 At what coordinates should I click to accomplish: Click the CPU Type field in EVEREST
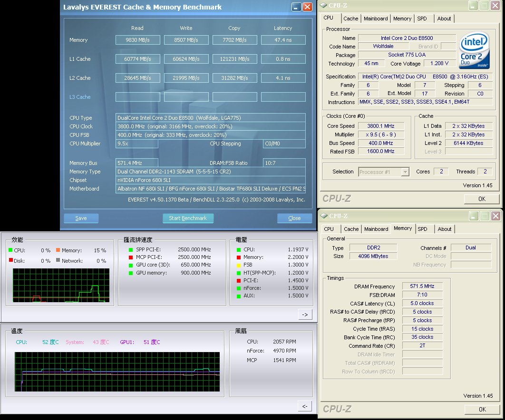[x=211, y=118]
